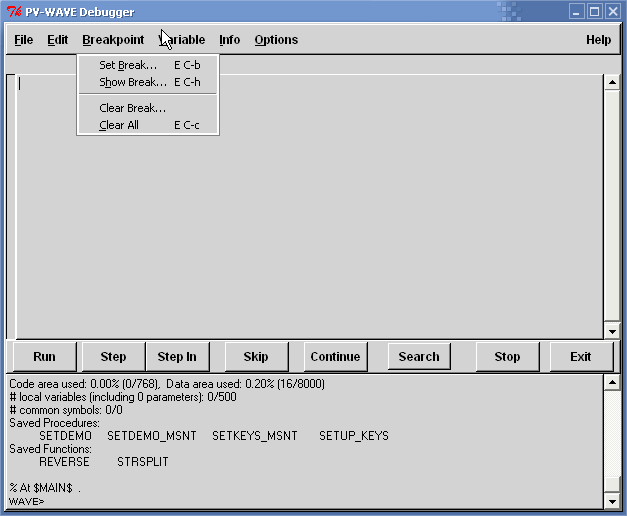
Task: Click the REVERSE function name
Action: [64, 462]
